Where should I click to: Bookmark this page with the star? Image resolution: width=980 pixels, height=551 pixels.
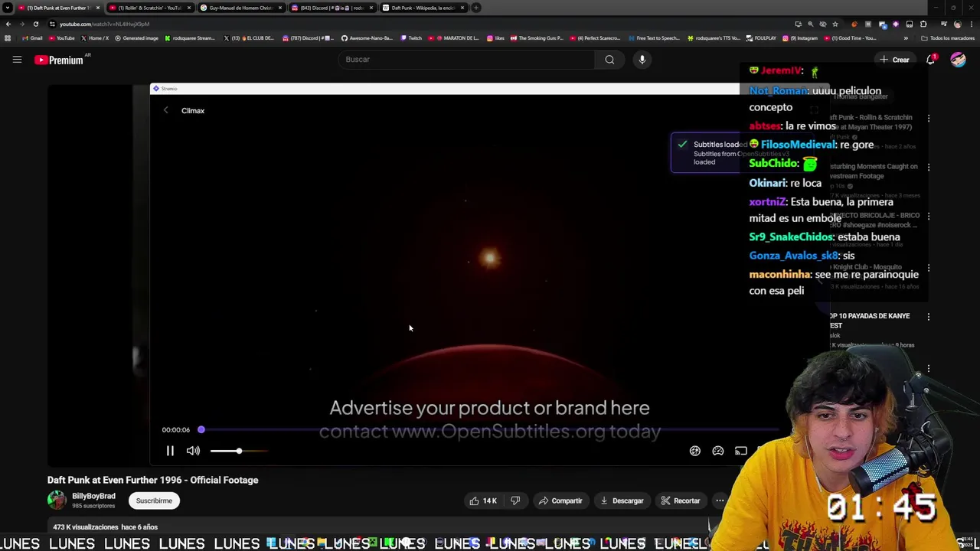pyautogui.click(x=835, y=24)
